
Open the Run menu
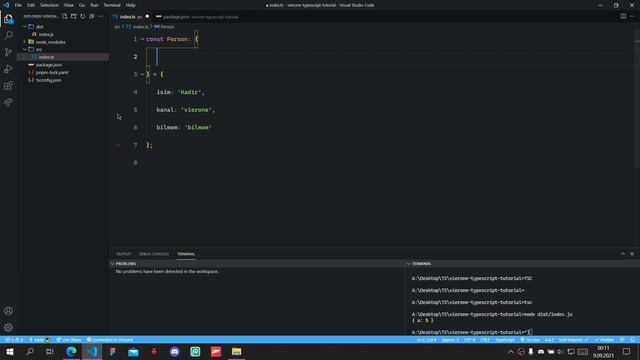coord(94,5)
